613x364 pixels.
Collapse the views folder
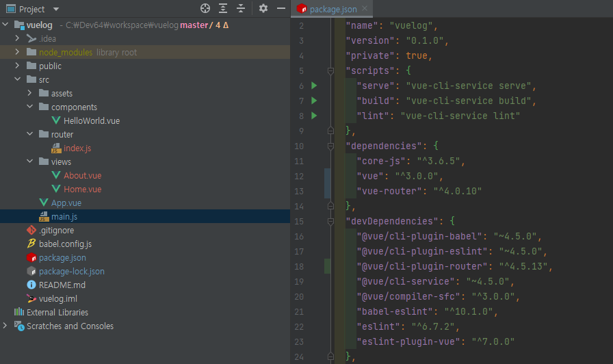(x=29, y=161)
